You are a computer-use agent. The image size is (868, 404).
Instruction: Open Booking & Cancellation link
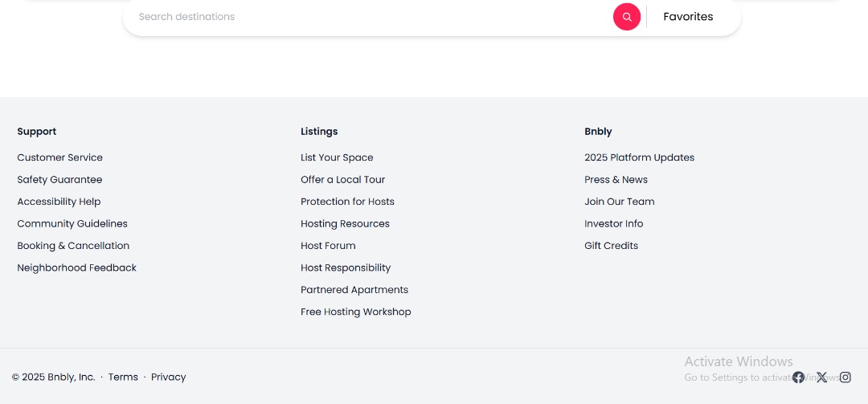(x=73, y=246)
